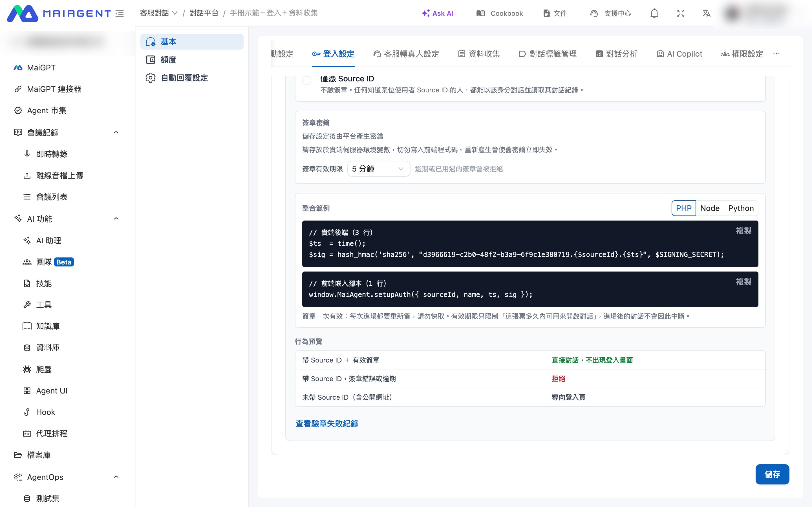Click the 儲存 save button
The height and width of the screenshot is (507, 812).
[x=772, y=474]
